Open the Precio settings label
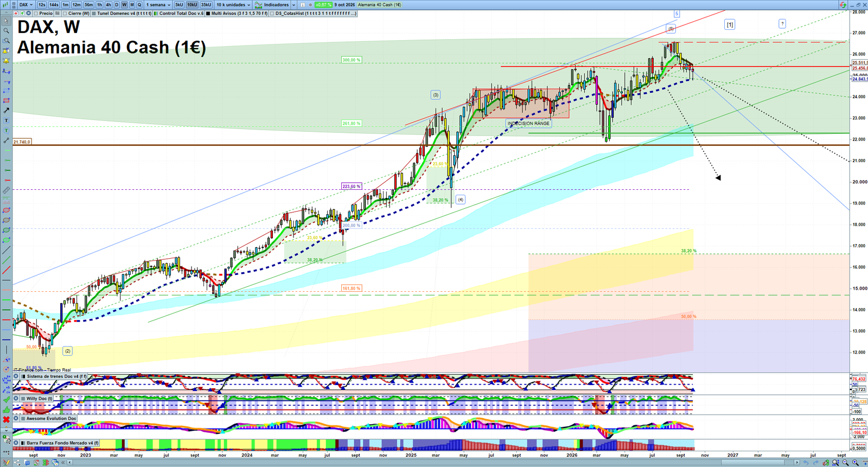 (x=46, y=14)
